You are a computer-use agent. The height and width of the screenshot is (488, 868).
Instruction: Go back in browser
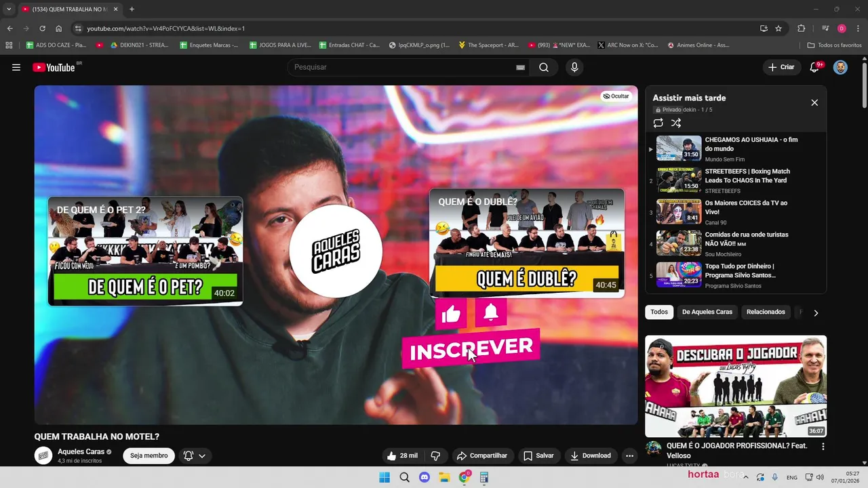click(x=9, y=28)
